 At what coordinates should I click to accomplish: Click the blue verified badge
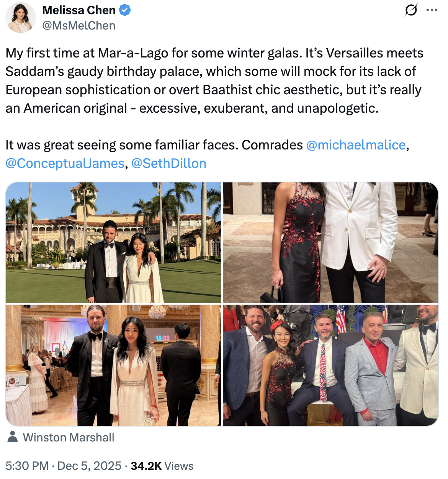pos(125,10)
